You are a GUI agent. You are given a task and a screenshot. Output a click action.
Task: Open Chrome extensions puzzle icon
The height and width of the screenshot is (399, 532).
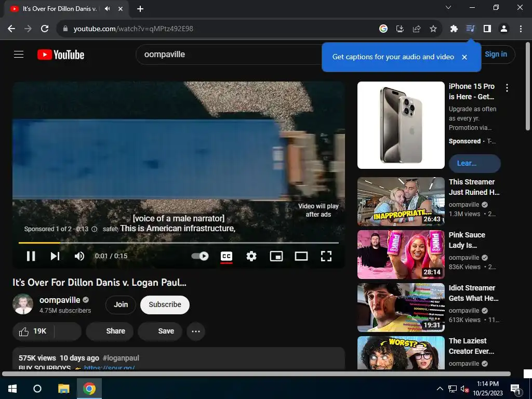point(454,29)
